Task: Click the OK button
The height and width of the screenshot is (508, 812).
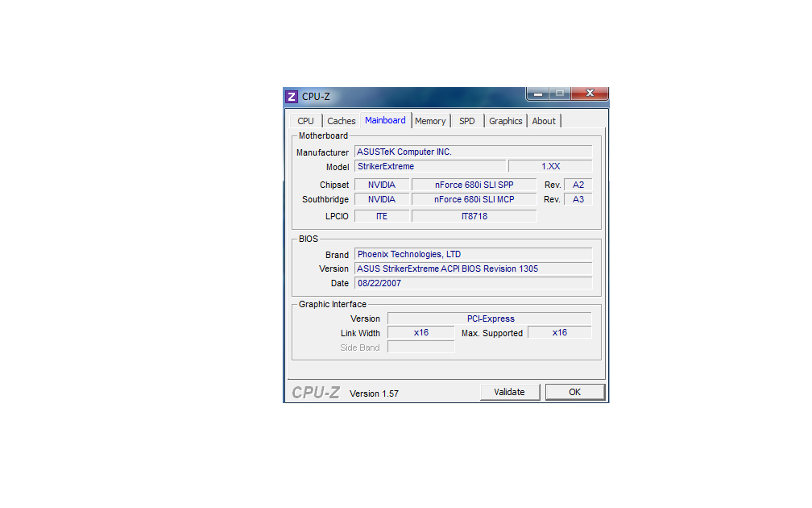Action: tap(575, 392)
